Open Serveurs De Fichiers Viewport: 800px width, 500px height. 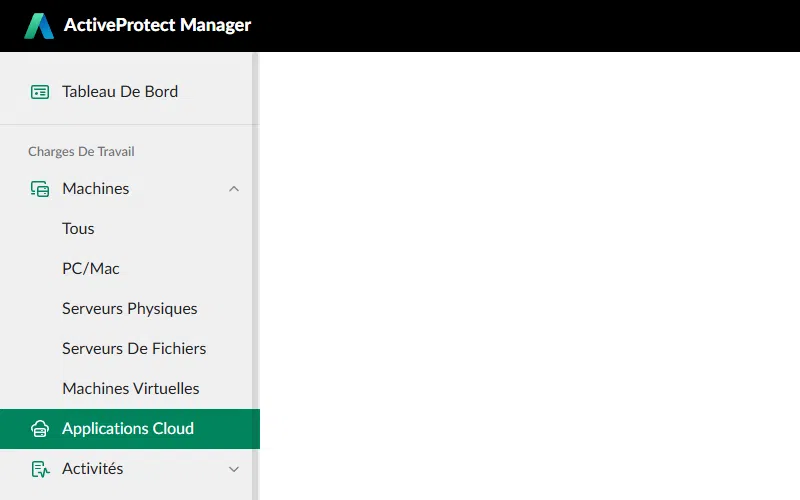(134, 349)
